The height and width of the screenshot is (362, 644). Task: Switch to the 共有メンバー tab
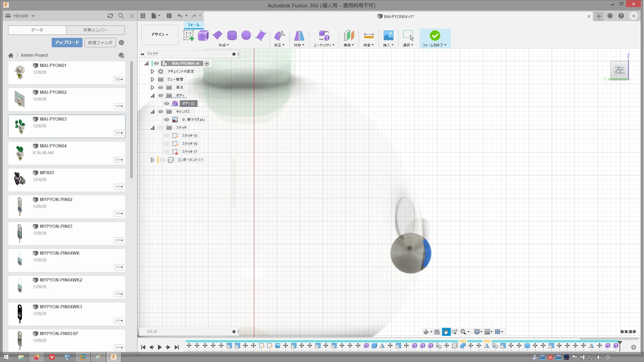click(x=95, y=30)
